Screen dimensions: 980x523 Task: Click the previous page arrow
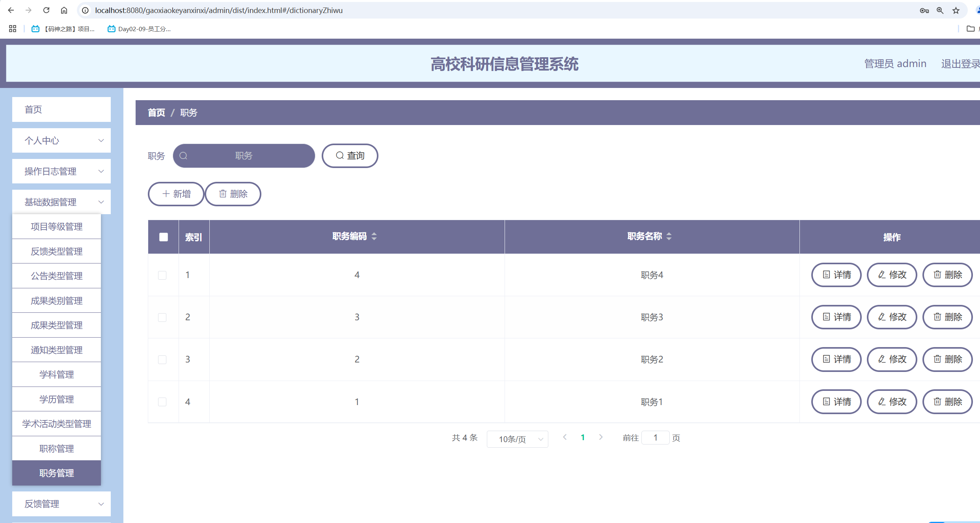565,437
